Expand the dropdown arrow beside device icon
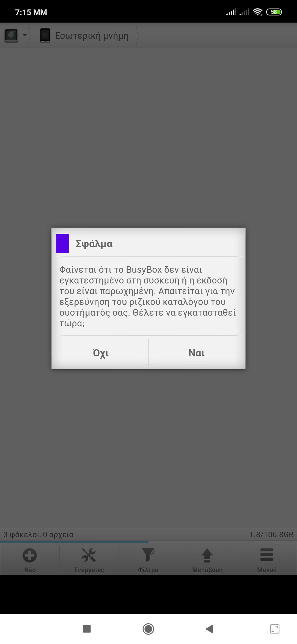This screenshot has width=297, height=644. (24, 35)
